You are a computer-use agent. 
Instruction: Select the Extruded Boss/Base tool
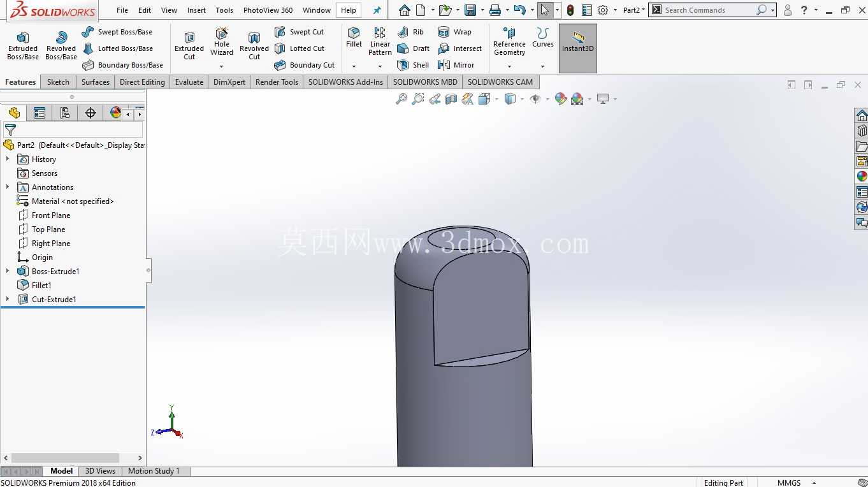pos(23,46)
